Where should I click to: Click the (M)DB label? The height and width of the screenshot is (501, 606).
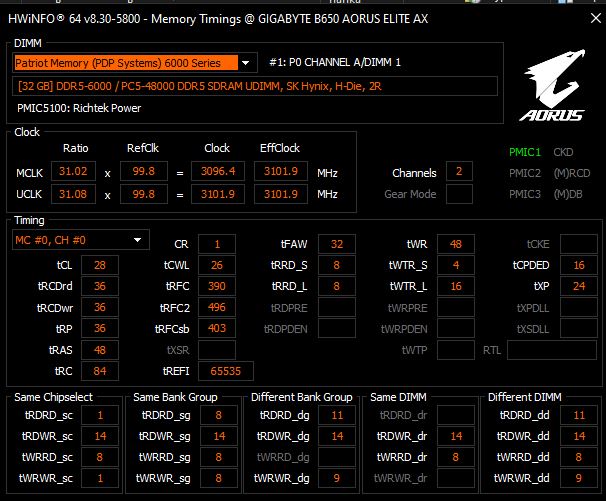(568, 194)
